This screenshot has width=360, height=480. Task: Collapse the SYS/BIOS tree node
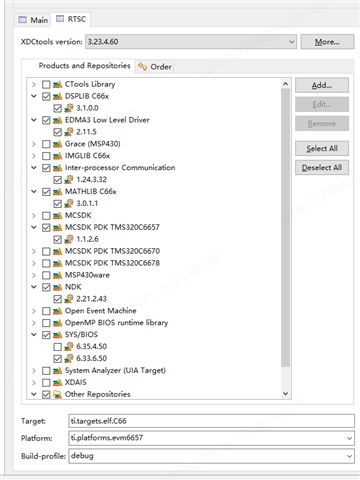(x=34, y=335)
